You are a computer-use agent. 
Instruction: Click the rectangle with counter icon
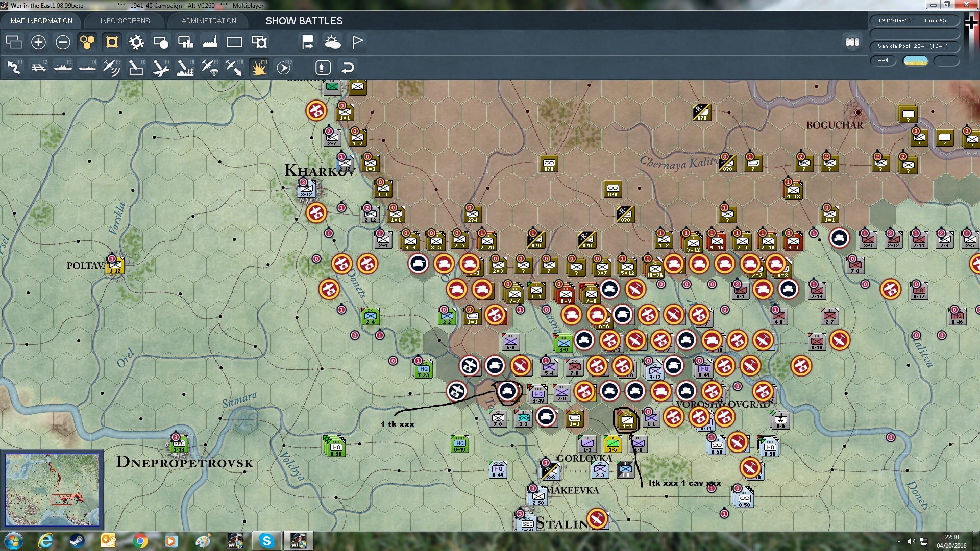click(259, 42)
